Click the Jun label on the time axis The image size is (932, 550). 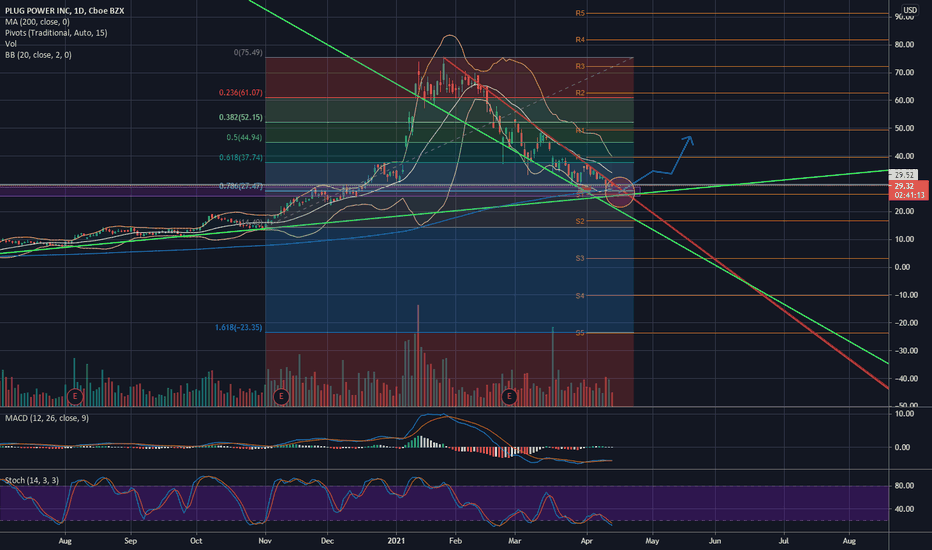(x=714, y=540)
